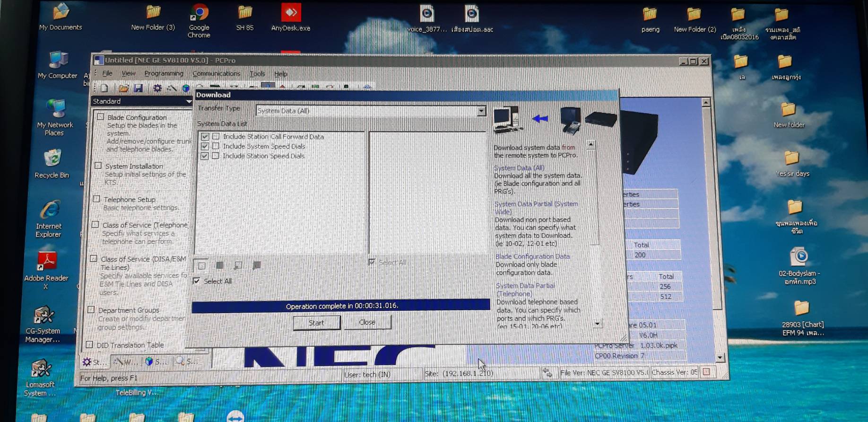Check the Blade Configuration box
The image size is (868, 422).
(100, 116)
